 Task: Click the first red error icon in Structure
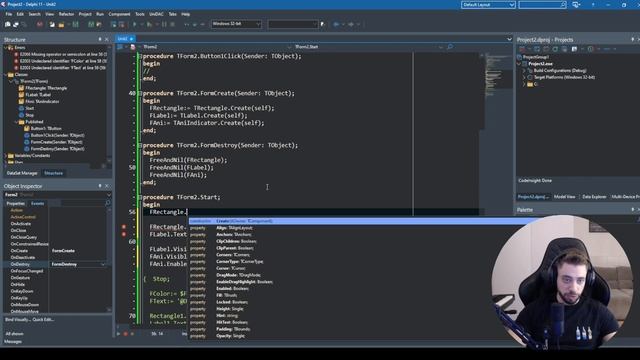point(16,54)
